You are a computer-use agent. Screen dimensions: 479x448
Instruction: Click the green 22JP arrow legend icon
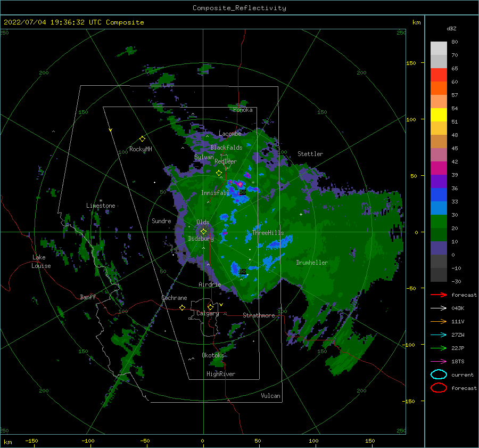(x=439, y=348)
